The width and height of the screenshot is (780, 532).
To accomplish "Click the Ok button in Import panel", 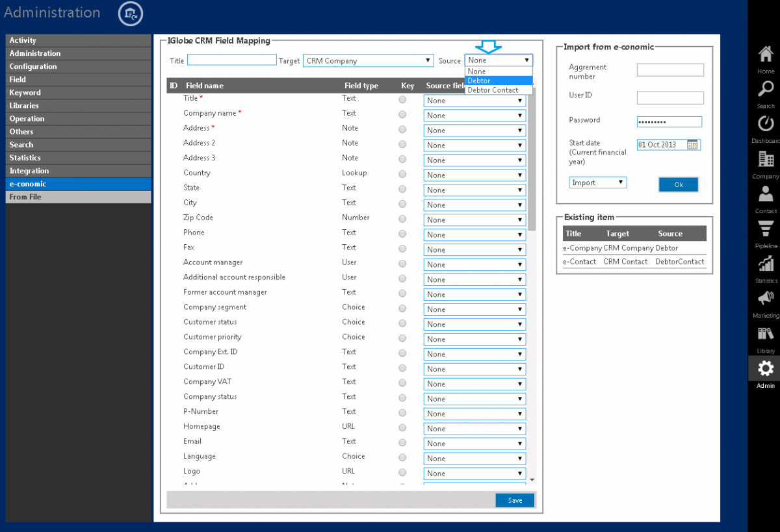I will coord(679,184).
